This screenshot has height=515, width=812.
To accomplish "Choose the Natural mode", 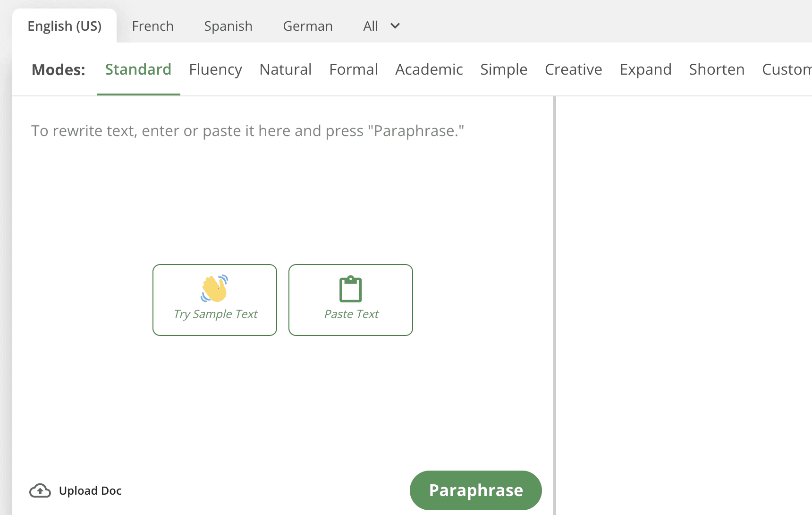I will (x=286, y=69).
